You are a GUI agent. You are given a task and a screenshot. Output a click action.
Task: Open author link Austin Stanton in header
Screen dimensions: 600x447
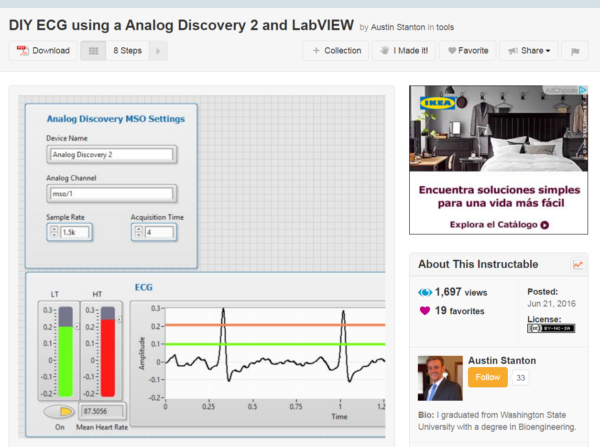[398, 27]
